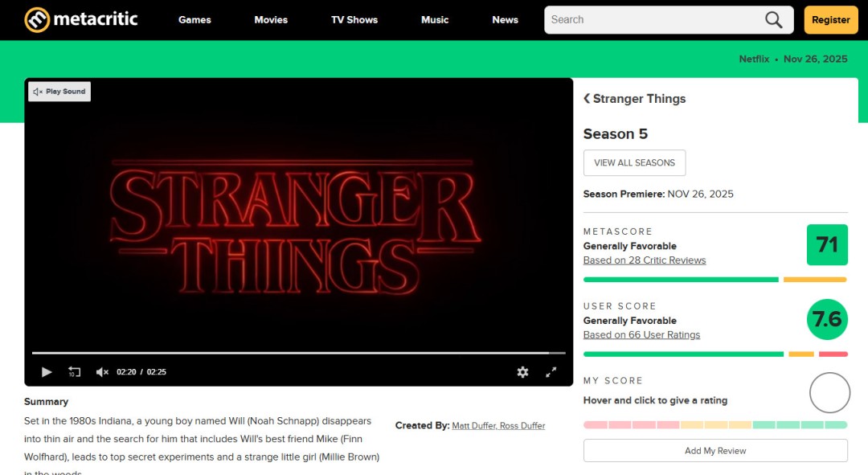Screen dimensions: 868x475
Task: Click into the Search input field
Action: pos(651,20)
